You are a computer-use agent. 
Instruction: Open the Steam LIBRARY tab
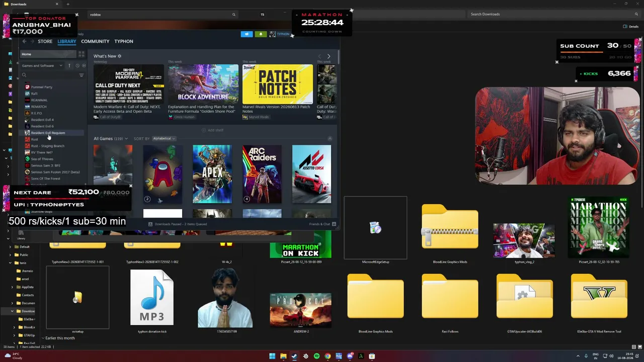(x=66, y=41)
